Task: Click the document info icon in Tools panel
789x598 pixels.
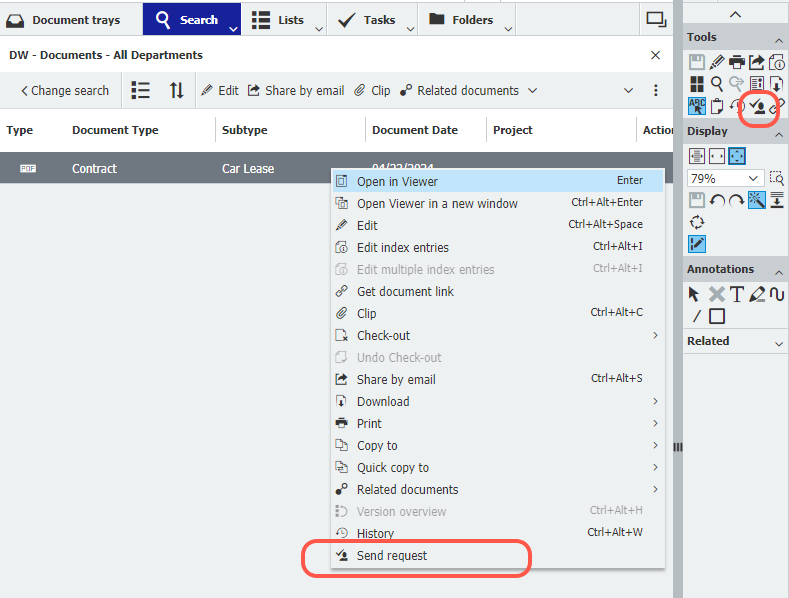Action: tap(777, 62)
